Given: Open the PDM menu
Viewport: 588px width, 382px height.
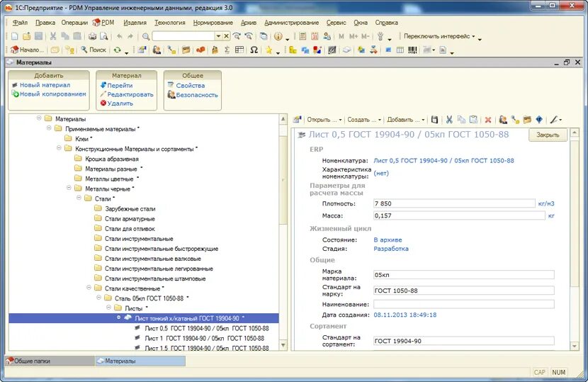Looking at the screenshot, I should (x=103, y=23).
